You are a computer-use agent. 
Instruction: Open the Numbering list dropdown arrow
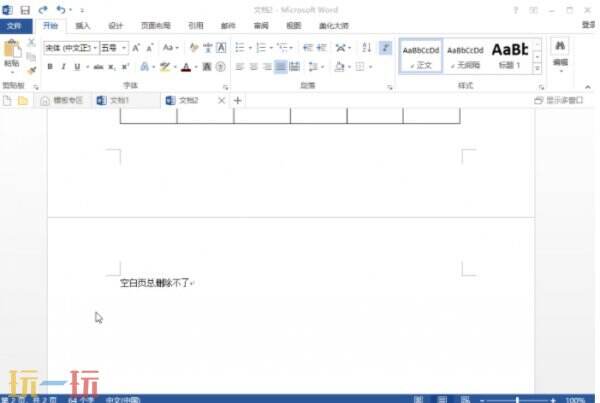tap(271, 48)
